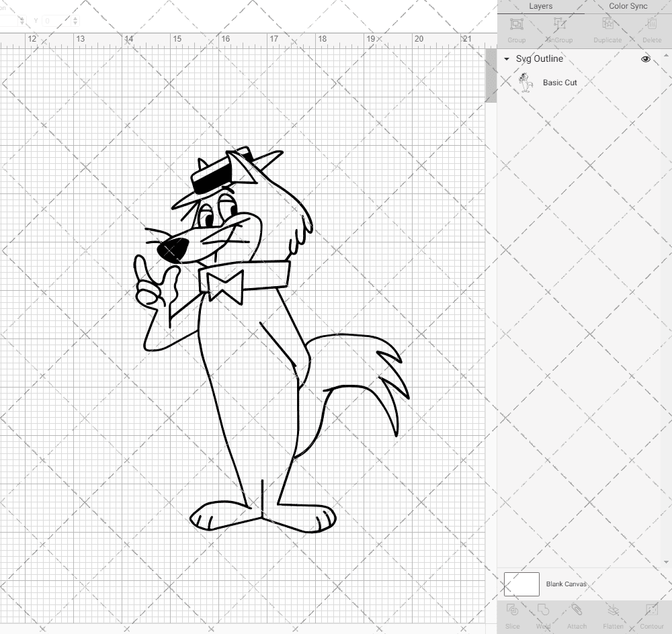The image size is (672, 634).
Task: Click the Blank Canvas color swatch
Action: pyautogui.click(x=521, y=584)
